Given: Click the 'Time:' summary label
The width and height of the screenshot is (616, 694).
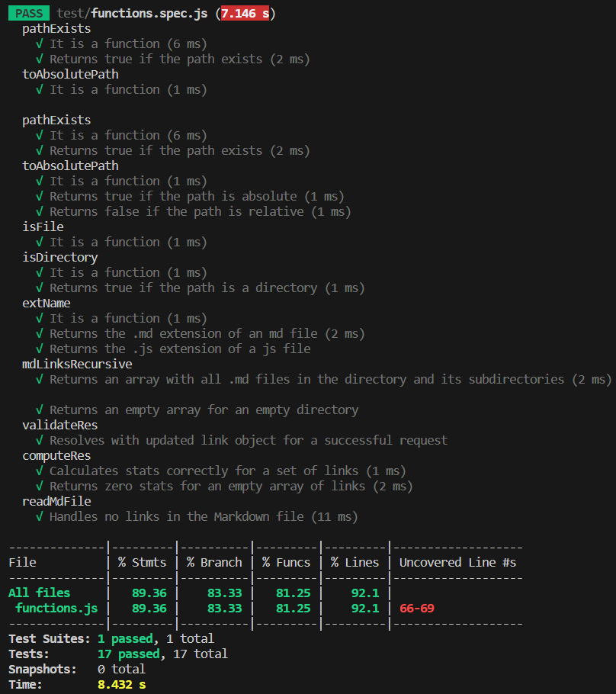Looking at the screenshot, I should click(x=25, y=685).
